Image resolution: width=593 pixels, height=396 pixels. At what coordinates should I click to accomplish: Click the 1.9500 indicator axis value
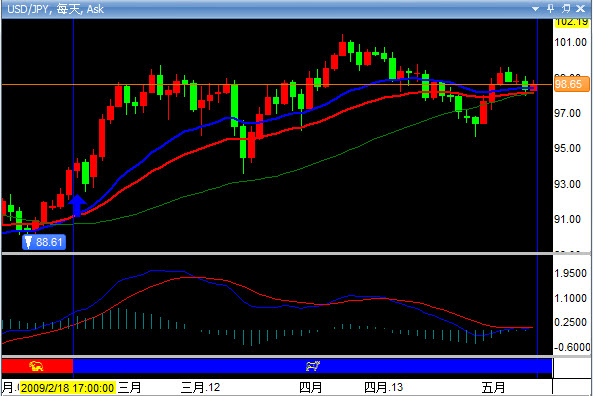coord(570,273)
